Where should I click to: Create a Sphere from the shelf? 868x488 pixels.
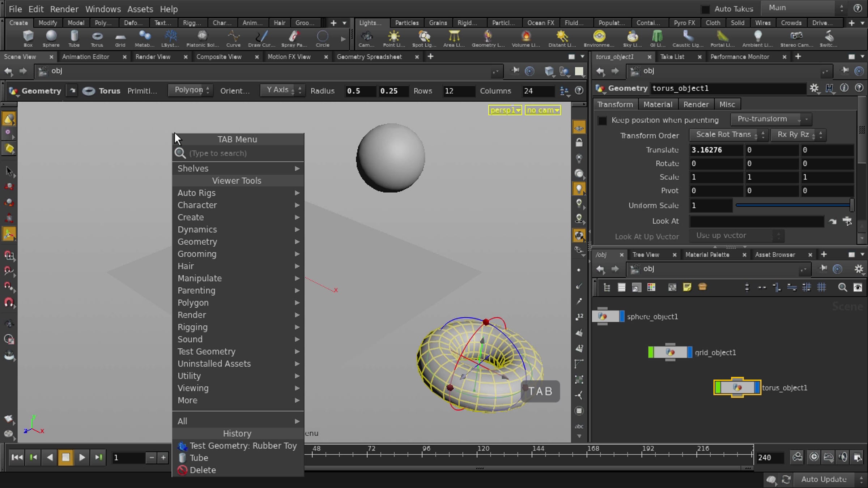tap(51, 39)
